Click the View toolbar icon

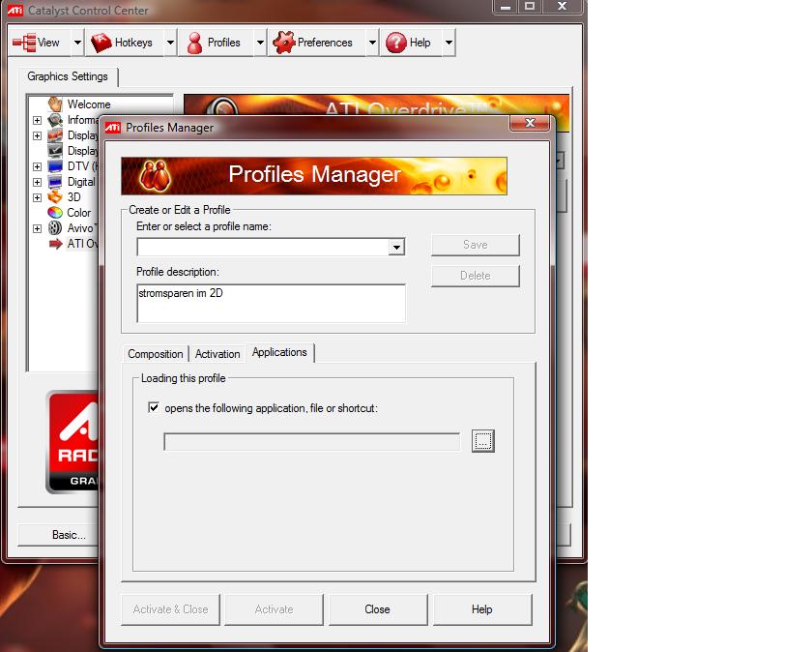click(24, 43)
